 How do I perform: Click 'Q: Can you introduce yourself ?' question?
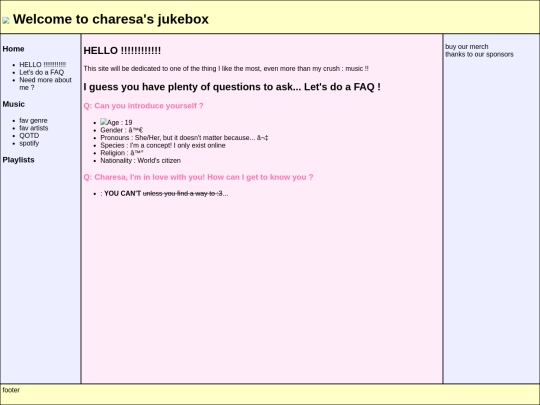(x=143, y=106)
